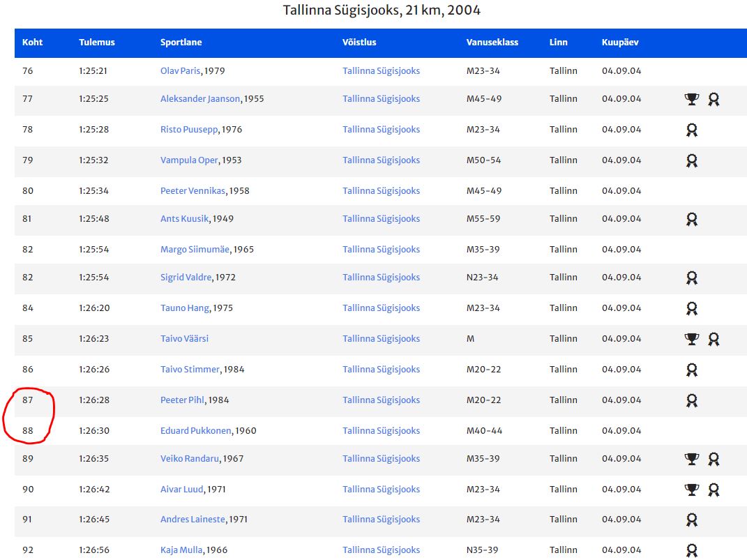Select age class M55-59 cell
The image size is (747, 560).
pos(483,218)
